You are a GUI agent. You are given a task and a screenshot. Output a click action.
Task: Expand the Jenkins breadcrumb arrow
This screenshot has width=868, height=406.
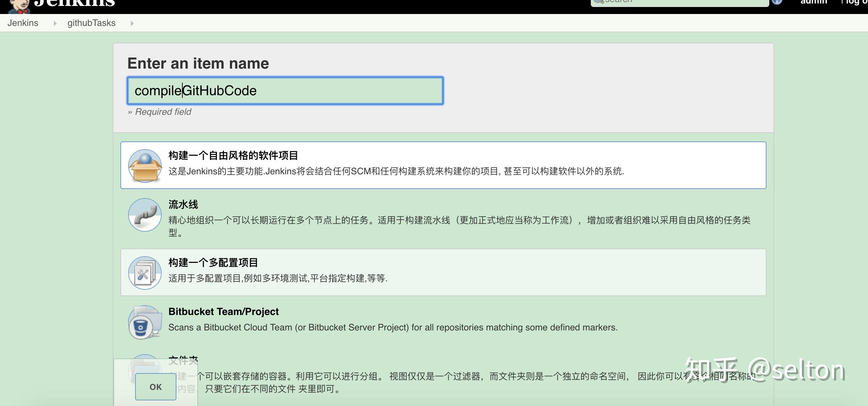tap(55, 23)
